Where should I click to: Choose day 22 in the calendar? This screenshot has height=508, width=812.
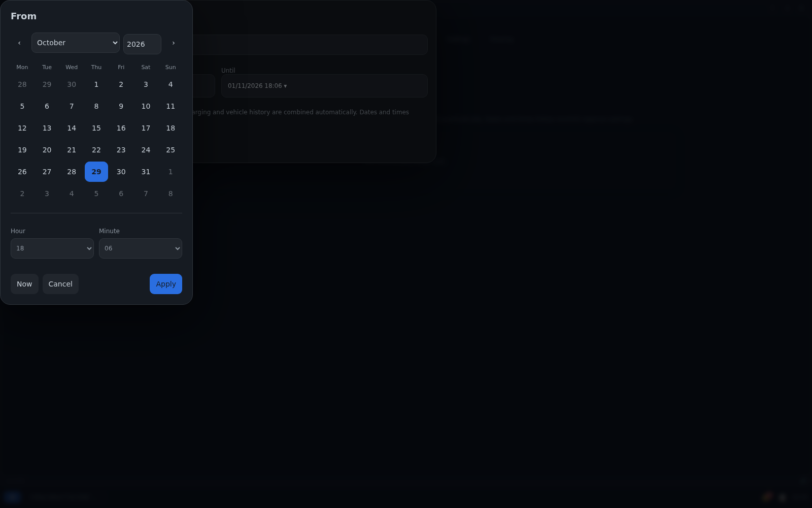96,150
